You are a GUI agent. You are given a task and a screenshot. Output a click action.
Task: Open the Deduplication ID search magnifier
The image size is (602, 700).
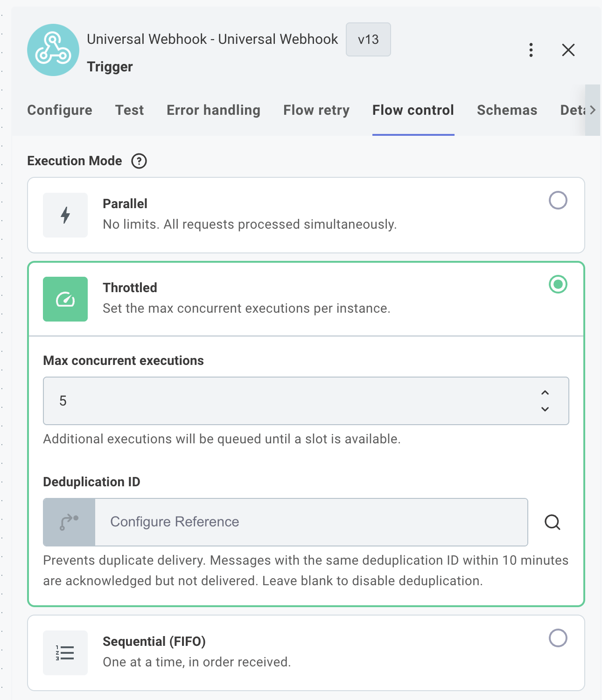553,522
